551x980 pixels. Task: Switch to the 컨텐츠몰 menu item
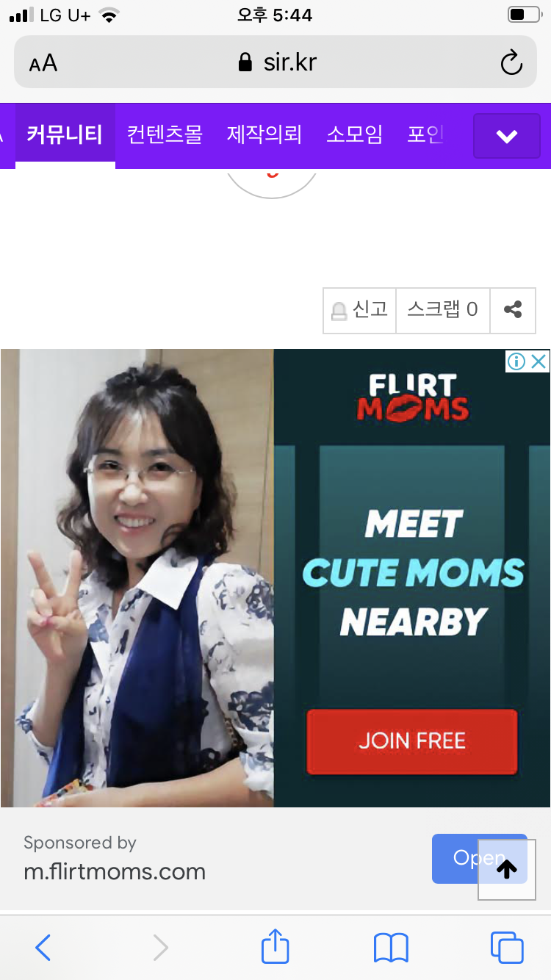(x=165, y=135)
